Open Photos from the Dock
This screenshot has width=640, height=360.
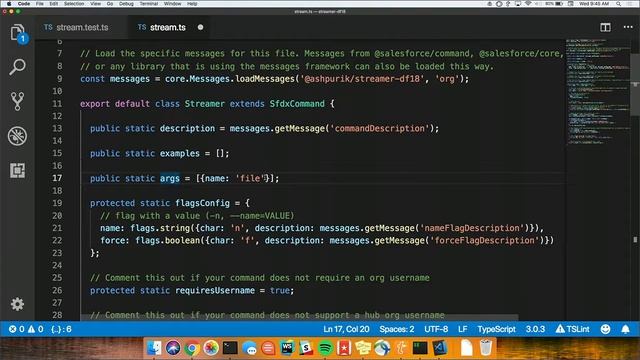click(211, 348)
